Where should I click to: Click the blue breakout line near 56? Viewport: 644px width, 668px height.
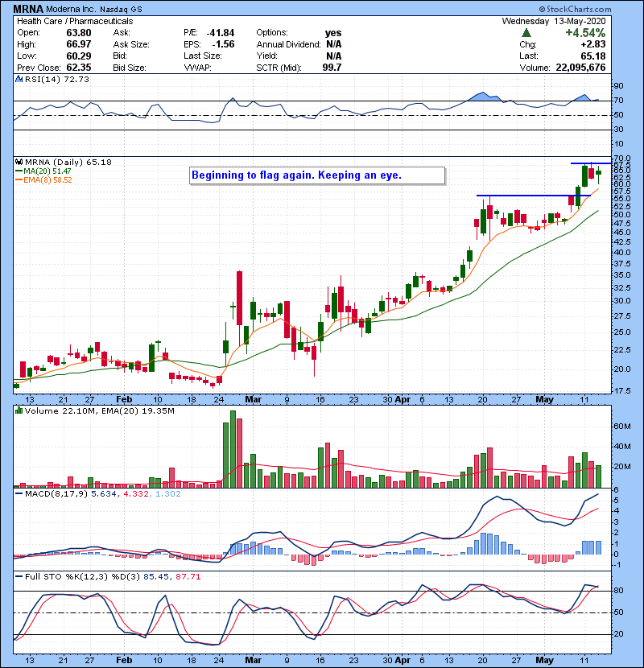[533, 196]
